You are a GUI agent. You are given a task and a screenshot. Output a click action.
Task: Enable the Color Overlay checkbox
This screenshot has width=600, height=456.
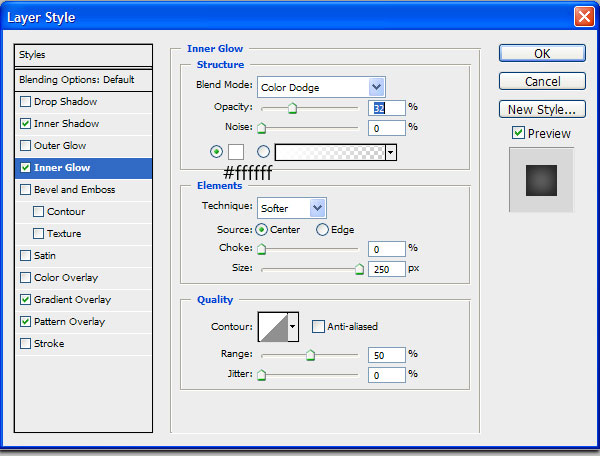point(25,277)
